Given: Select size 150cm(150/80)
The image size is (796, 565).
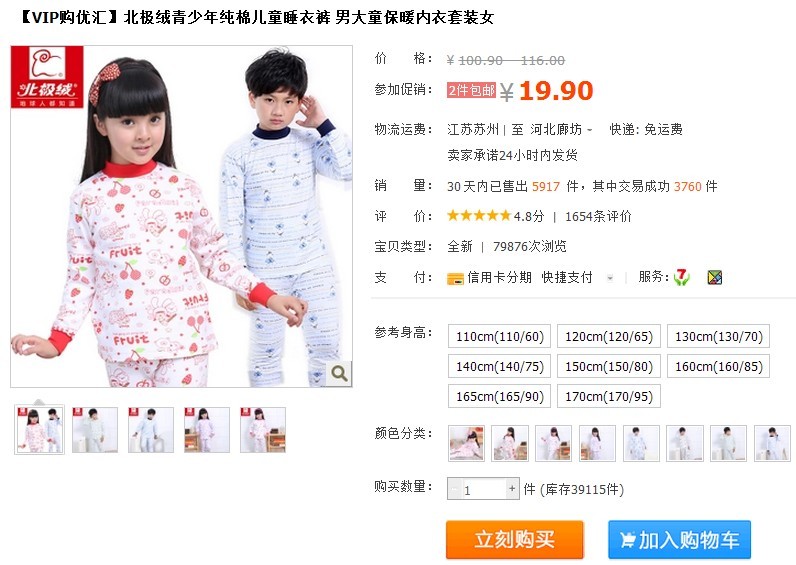Looking at the screenshot, I should point(609,366).
